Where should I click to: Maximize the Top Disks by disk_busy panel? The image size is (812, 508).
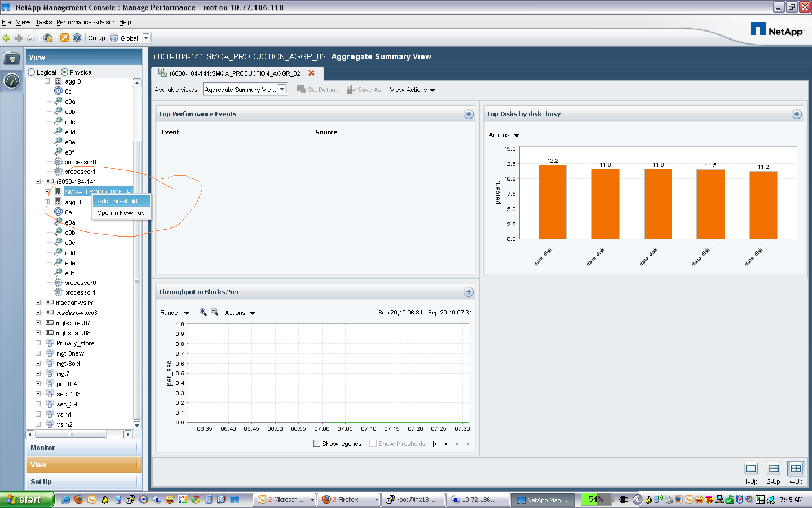coord(796,114)
